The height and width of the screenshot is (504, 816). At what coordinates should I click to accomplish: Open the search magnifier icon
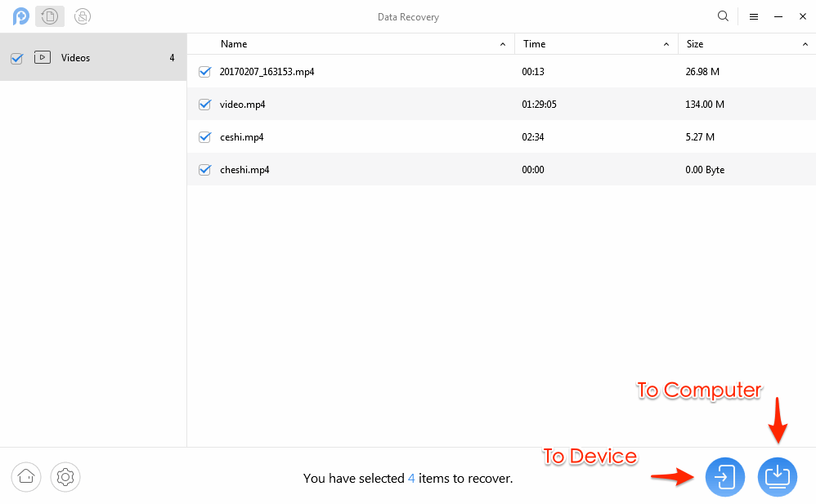(x=723, y=16)
